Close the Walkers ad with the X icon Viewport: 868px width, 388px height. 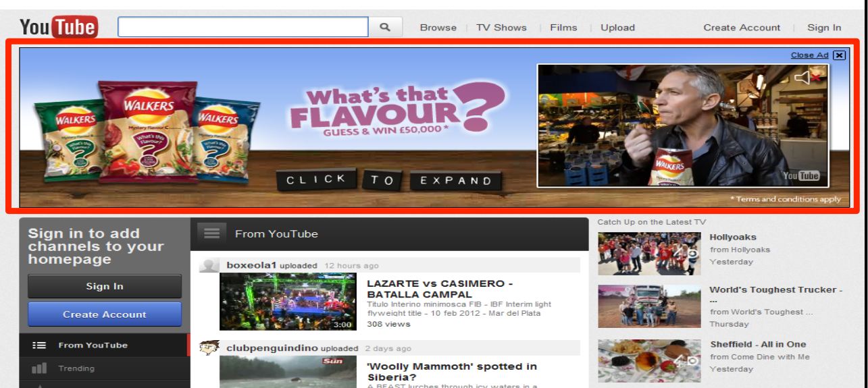[x=840, y=56]
